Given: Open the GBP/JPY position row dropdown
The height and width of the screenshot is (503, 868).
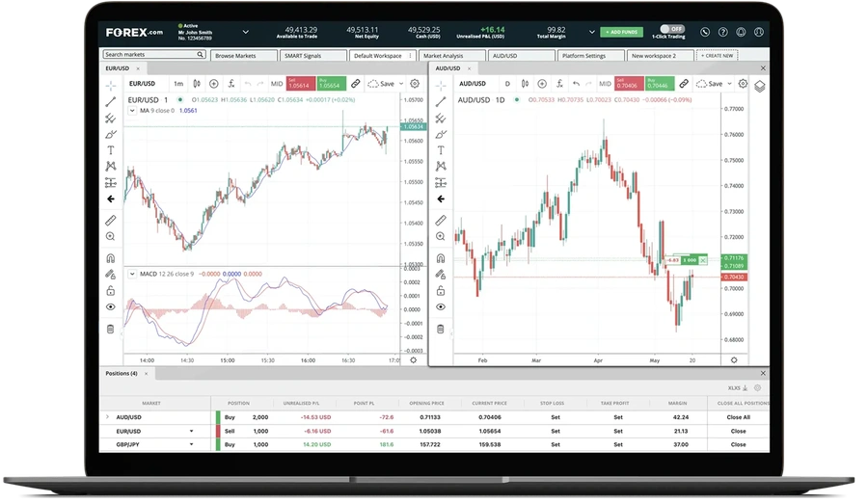Looking at the screenshot, I should [x=192, y=444].
